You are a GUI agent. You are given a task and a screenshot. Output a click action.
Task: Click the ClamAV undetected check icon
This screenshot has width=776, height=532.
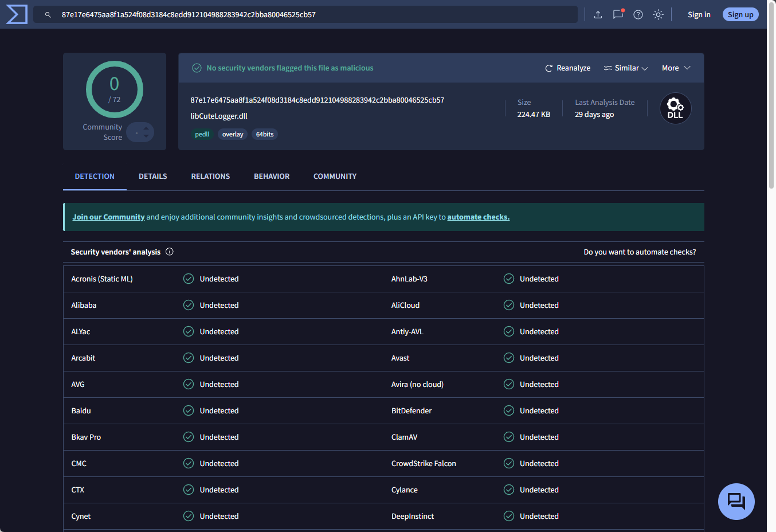pyautogui.click(x=509, y=437)
